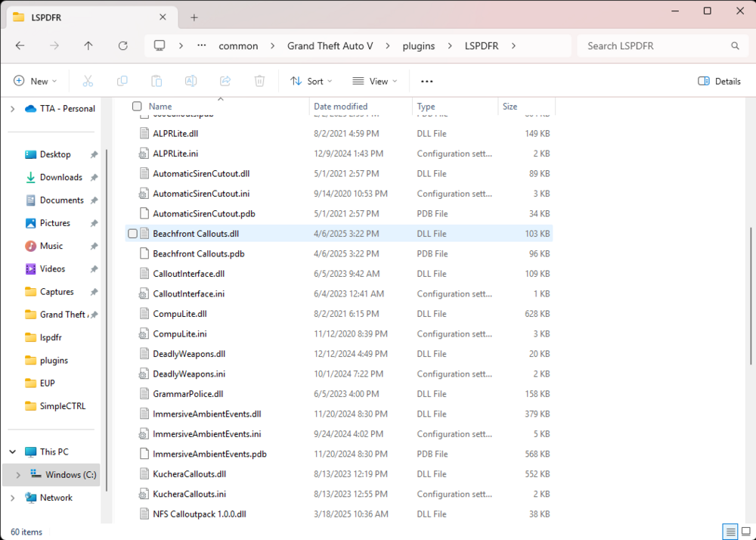The width and height of the screenshot is (756, 540).
Task: Click the Paste icon in the toolbar
Action: click(x=156, y=81)
